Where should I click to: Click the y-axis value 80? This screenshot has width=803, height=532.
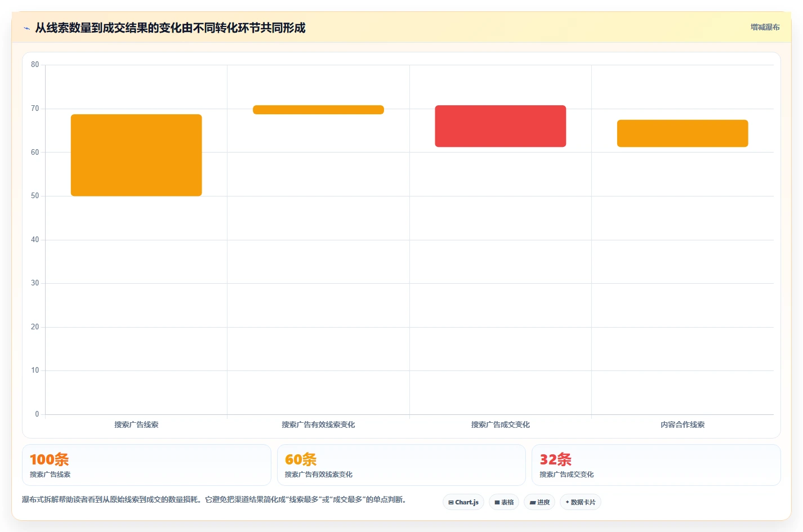click(x=35, y=65)
